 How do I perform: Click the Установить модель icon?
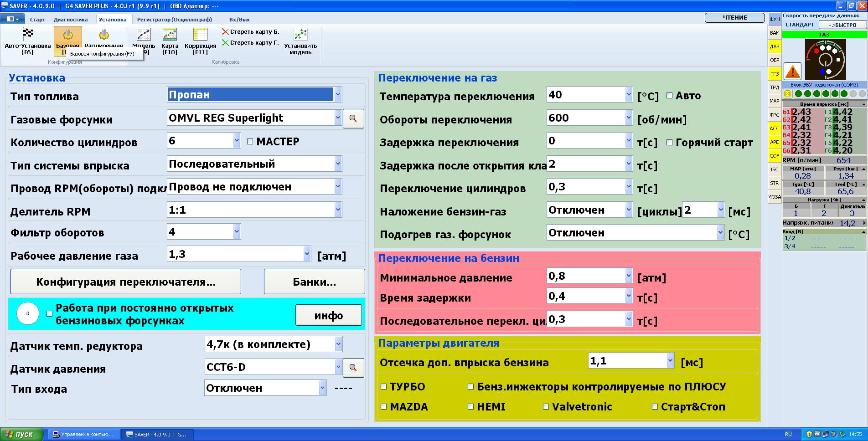pyautogui.click(x=300, y=35)
